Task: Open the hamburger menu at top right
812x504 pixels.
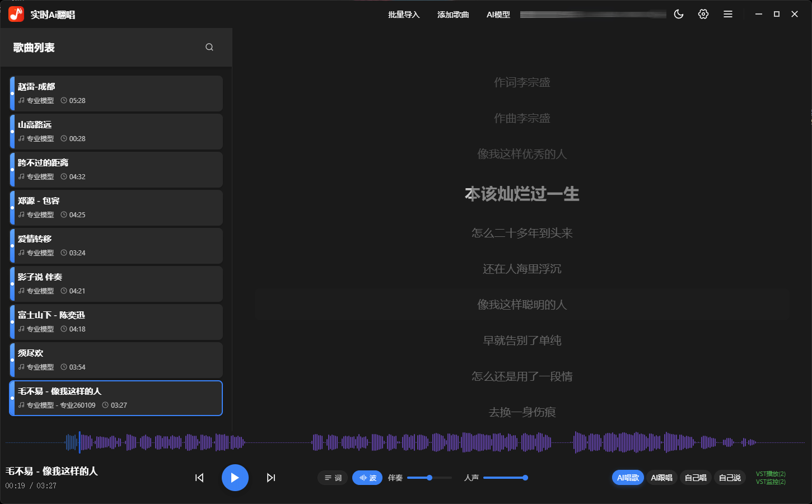Action: click(x=727, y=13)
